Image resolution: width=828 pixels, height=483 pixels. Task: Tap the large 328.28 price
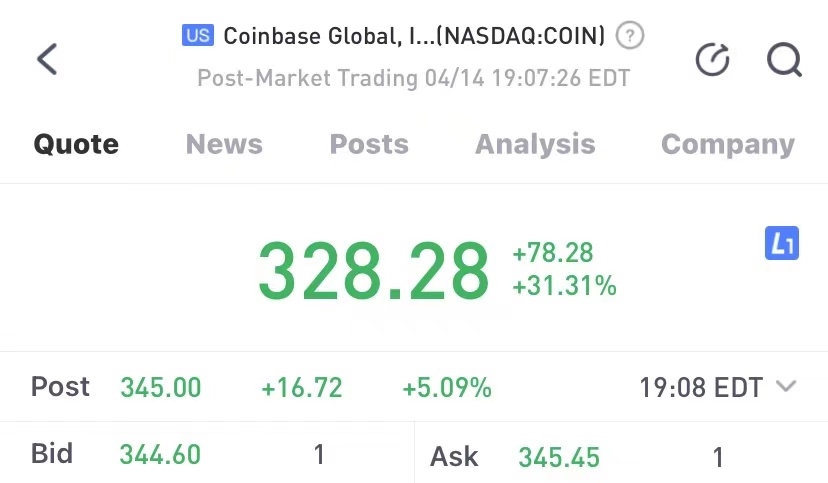coord(374,271)
